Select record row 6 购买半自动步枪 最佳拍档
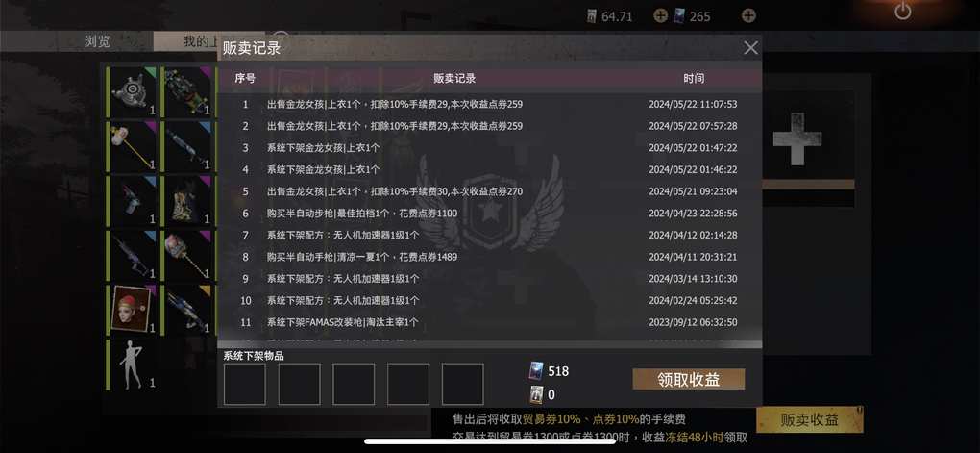The height and width of the screenshot is (453, 980). (489, 214)
